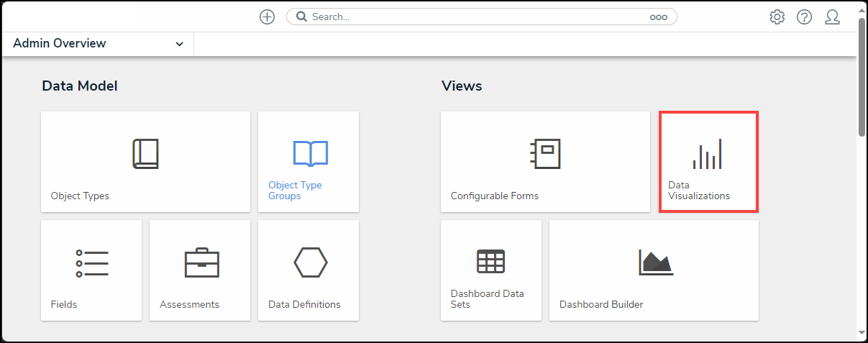Expand the Admin Overview dropdown
868x343 pixels.
point(179,44)
